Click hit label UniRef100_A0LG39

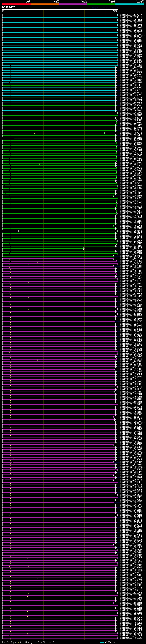click(131, 259)
